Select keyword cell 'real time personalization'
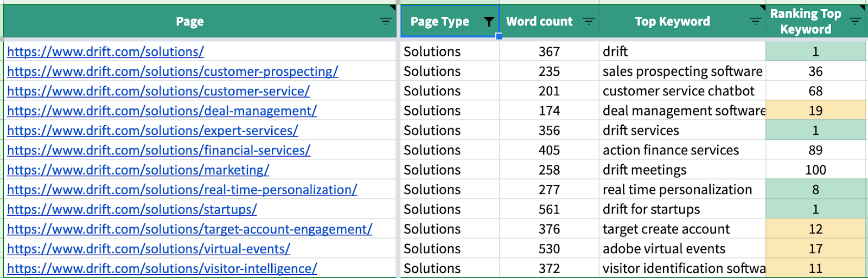The height and width of the screenshot is (278, 868). pos(682,190)
